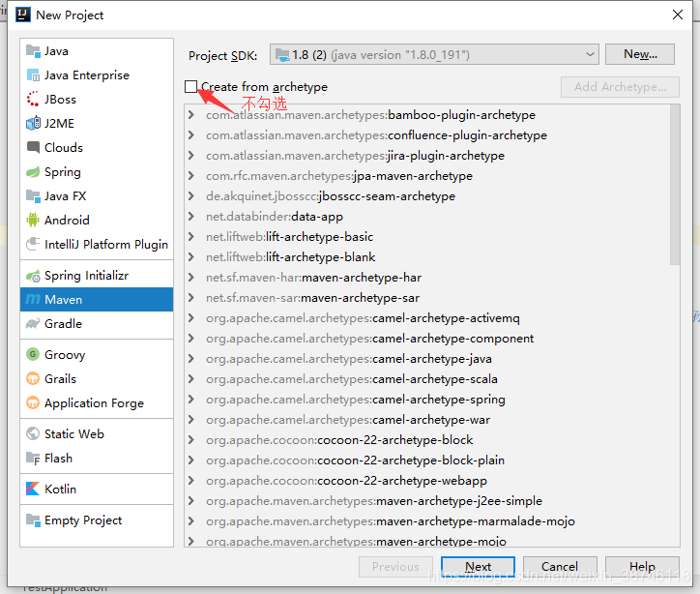
Task: Click the Add Archetype... button
Action: (x=620, y=87)
